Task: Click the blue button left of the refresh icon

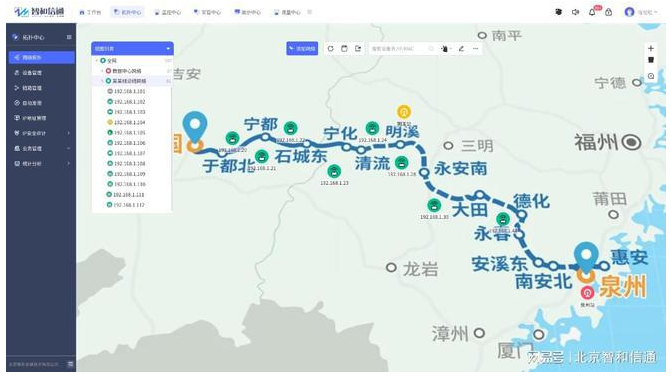Action: tap(302, 49)
